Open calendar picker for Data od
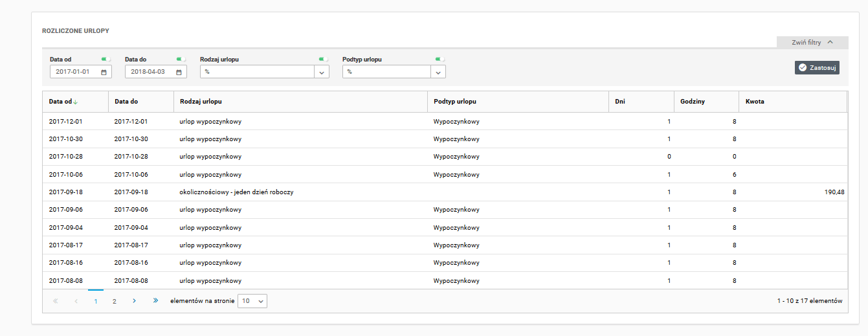The image size is (868, 336). (x=104, y=72)
